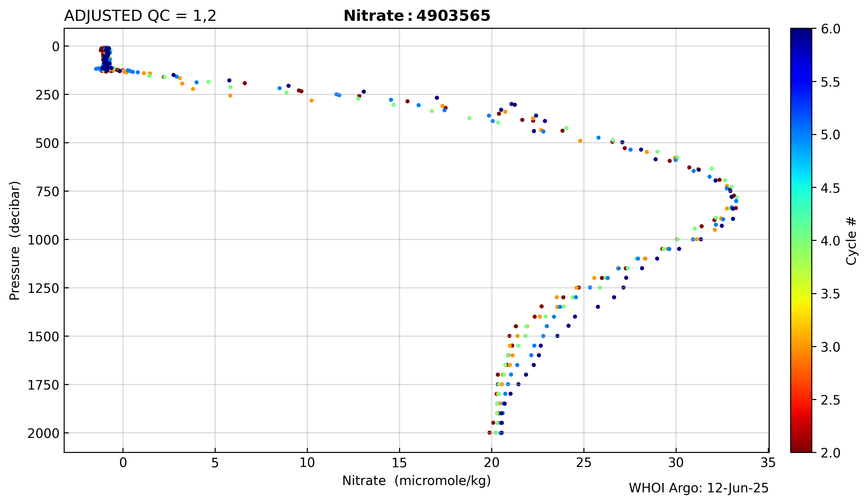Click the y-axis tick label 1500
868x504 pixels.
pos(43,337)
